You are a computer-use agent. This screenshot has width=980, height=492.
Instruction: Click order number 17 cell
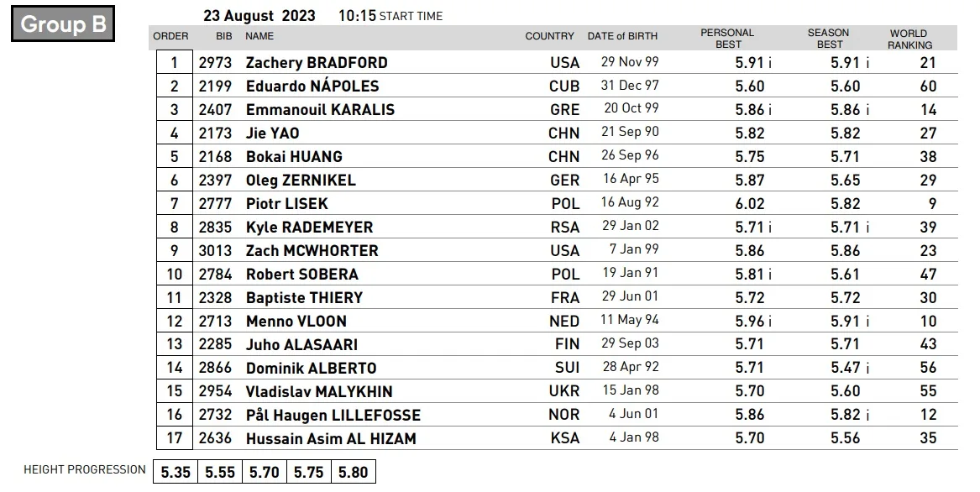coord(175,438)
